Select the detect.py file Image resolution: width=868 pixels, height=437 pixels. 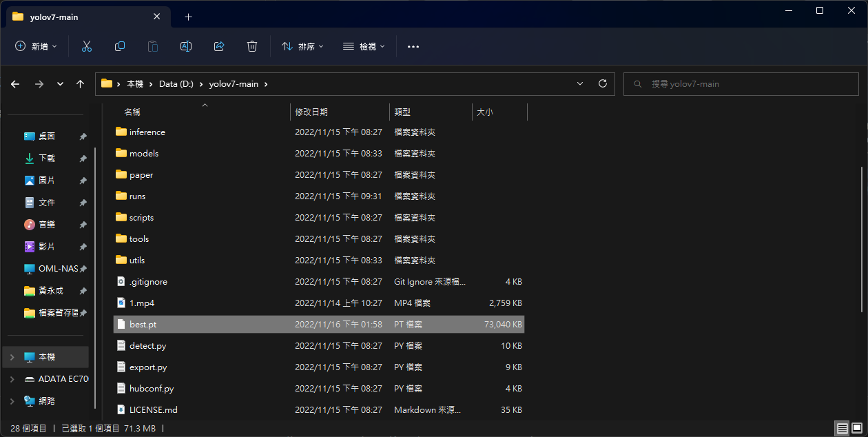tap(319, 345)
